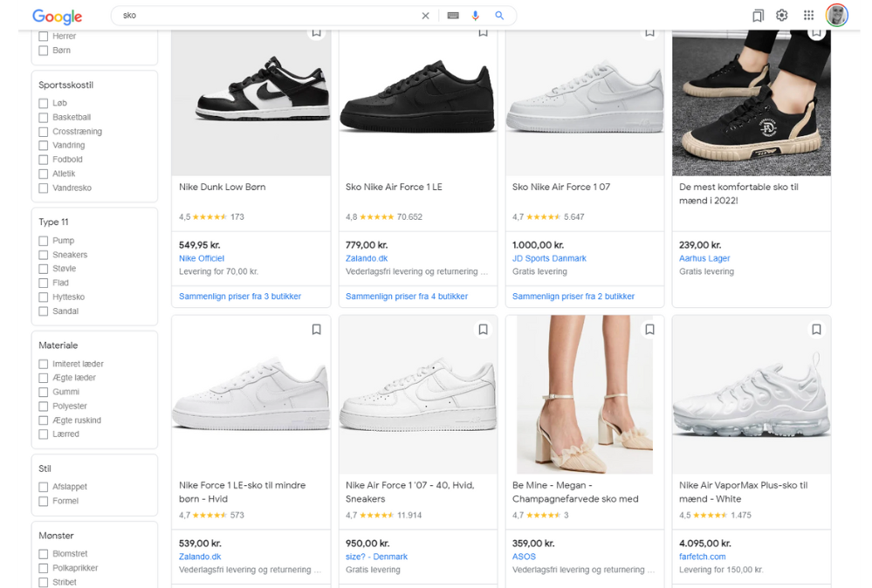872x588 pixels.
Task: Open the JD Sports Danmark link
Action: pyautogui.click(x=549, y=258)
